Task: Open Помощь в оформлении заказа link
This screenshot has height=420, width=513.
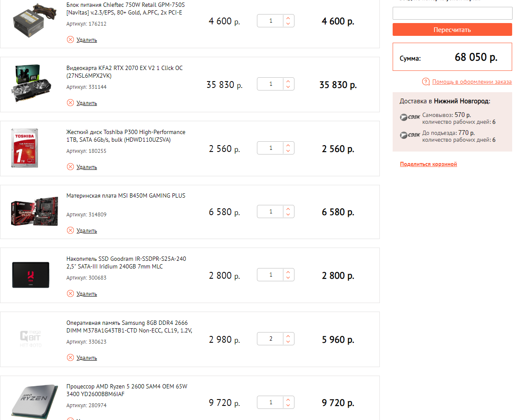Action: [x=472, y=82]
